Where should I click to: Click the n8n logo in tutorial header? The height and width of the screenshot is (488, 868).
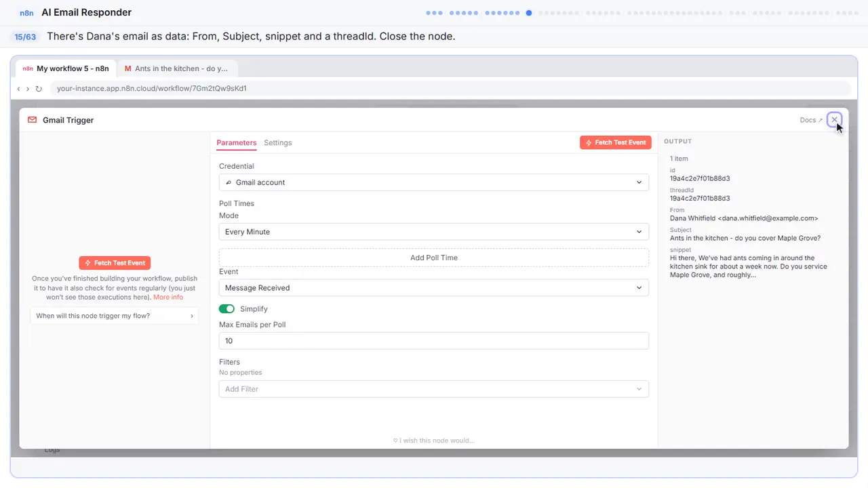(27, 13)
